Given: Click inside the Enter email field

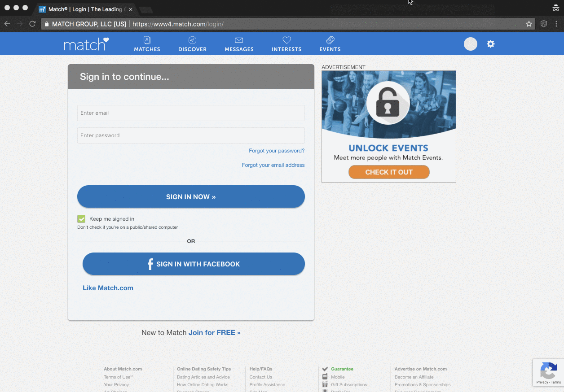Looking at the screenshot, I should pos(191,113).
